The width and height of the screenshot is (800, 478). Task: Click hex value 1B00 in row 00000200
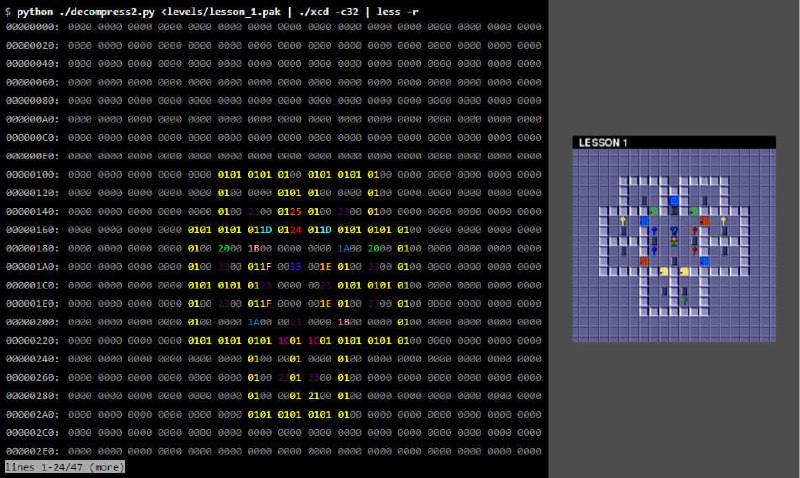(349, 322)
